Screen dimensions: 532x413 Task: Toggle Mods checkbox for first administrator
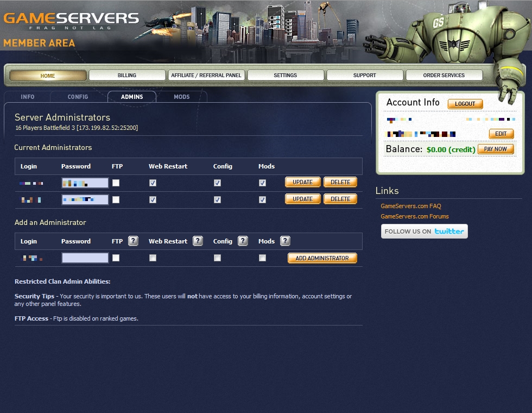pyautogui.click(x=262, y=183)
